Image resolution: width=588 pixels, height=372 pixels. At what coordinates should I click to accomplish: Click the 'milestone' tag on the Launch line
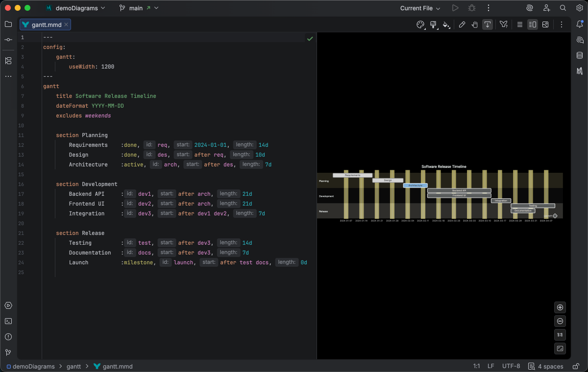click(x=139, y=262)
